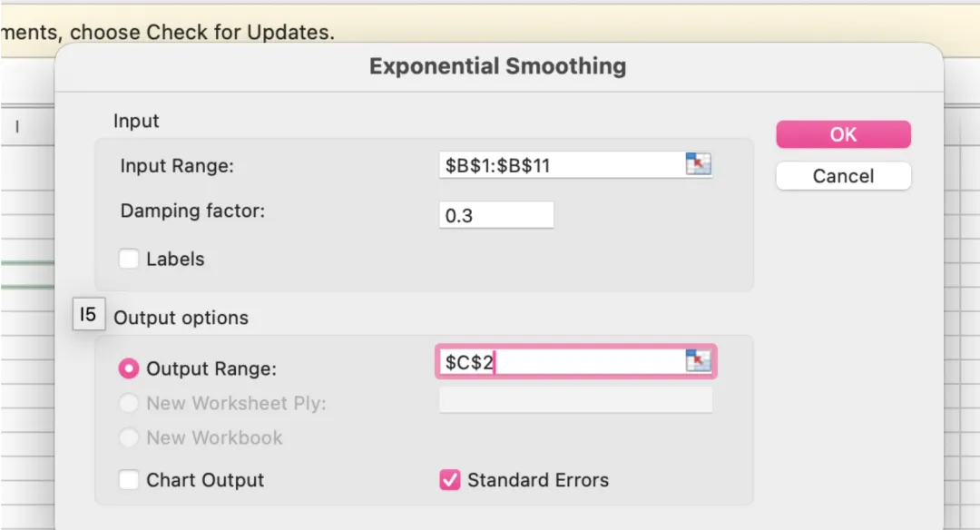Click the Output Range cell selector icon
The width and height of the screenshot is (980, 530).
coord(698,361)
